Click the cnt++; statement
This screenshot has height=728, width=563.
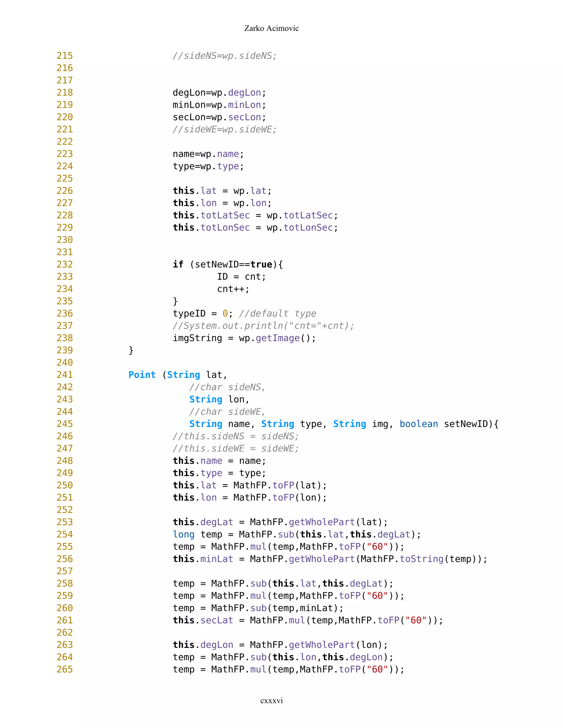click(233, 289)
